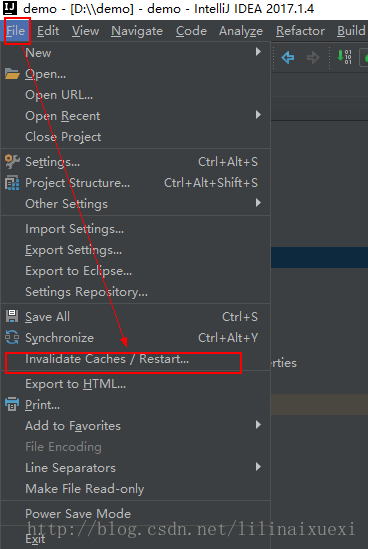Expand the Open Recent submenu
The image size is (368, 549).
point(136,116)
